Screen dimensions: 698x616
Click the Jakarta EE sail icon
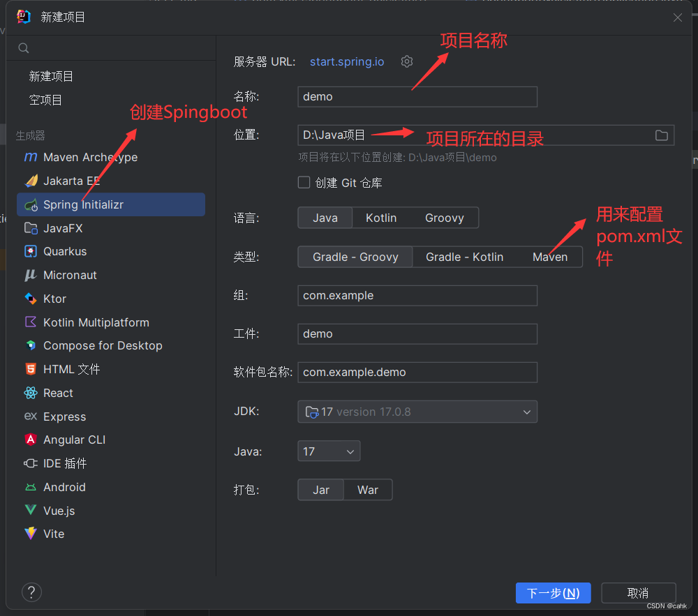[31, 181]
